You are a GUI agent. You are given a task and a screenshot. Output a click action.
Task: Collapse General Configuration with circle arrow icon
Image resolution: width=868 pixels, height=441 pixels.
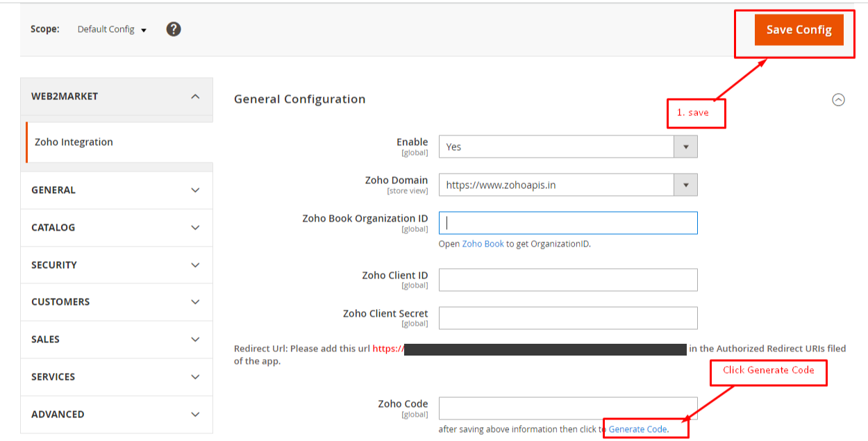click(838, 100)
